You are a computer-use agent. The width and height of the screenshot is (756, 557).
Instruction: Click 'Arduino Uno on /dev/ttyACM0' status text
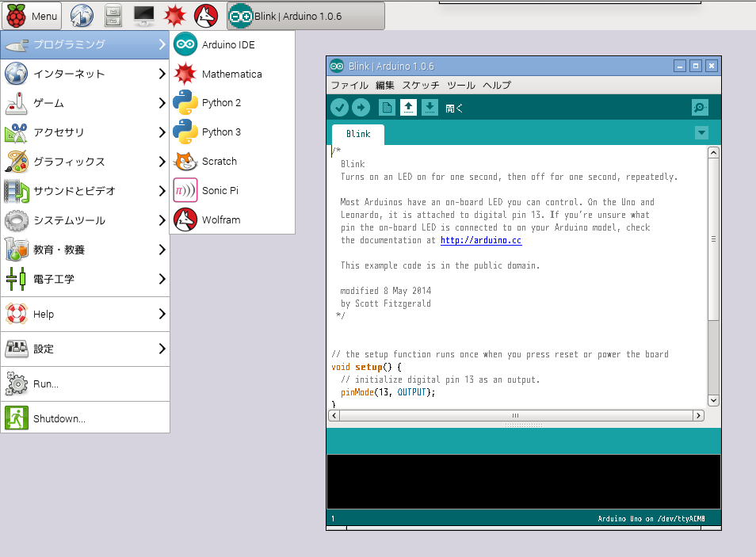coord(651,519)
